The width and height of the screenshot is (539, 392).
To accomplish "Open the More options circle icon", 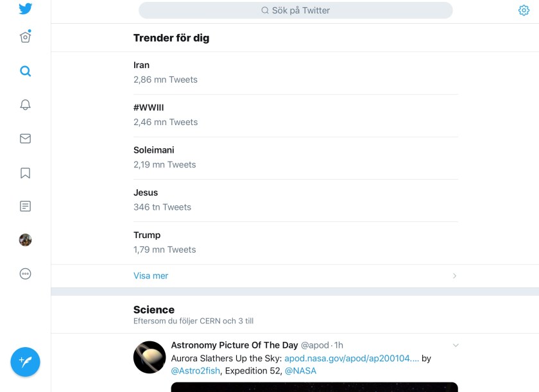I will pos(25,274).
